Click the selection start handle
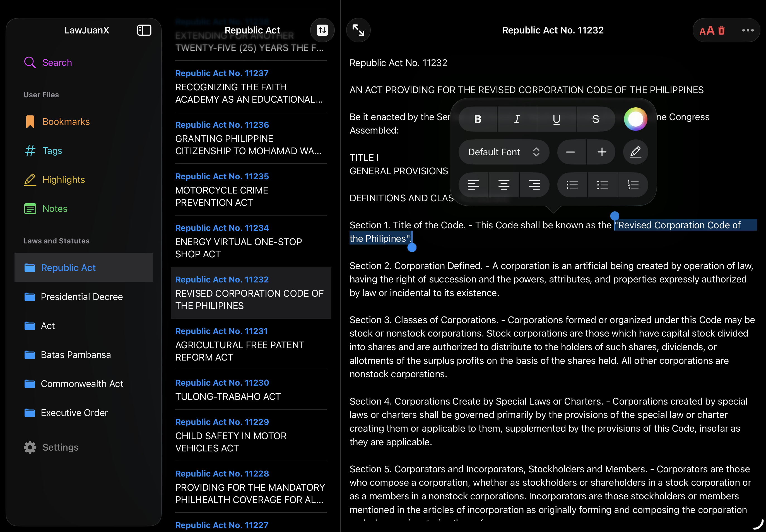The height and width of the screenshot is (532, 766). (x=615, y=216)
